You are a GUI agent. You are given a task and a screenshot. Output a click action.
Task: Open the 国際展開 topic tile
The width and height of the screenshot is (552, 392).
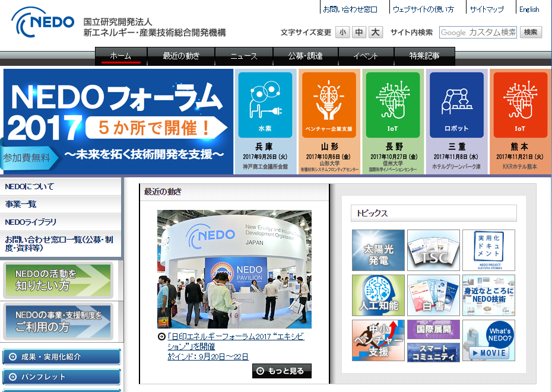point(433,329)
